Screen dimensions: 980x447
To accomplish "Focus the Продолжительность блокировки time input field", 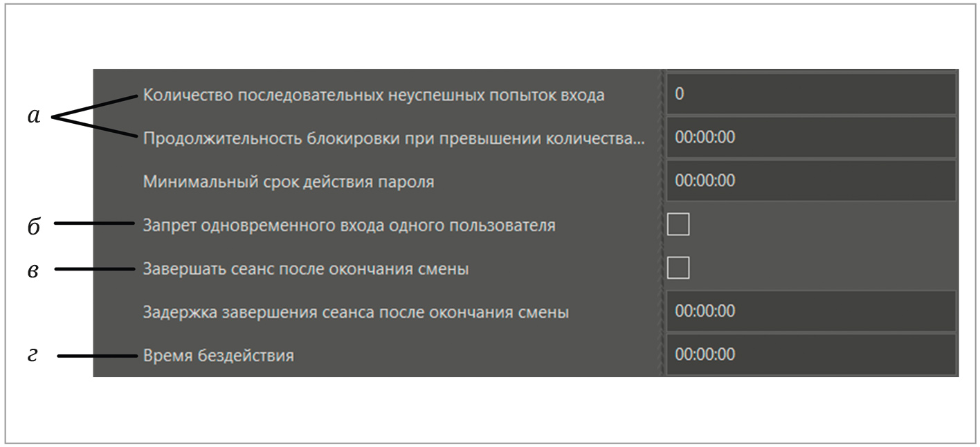I will tap(810, 137).
